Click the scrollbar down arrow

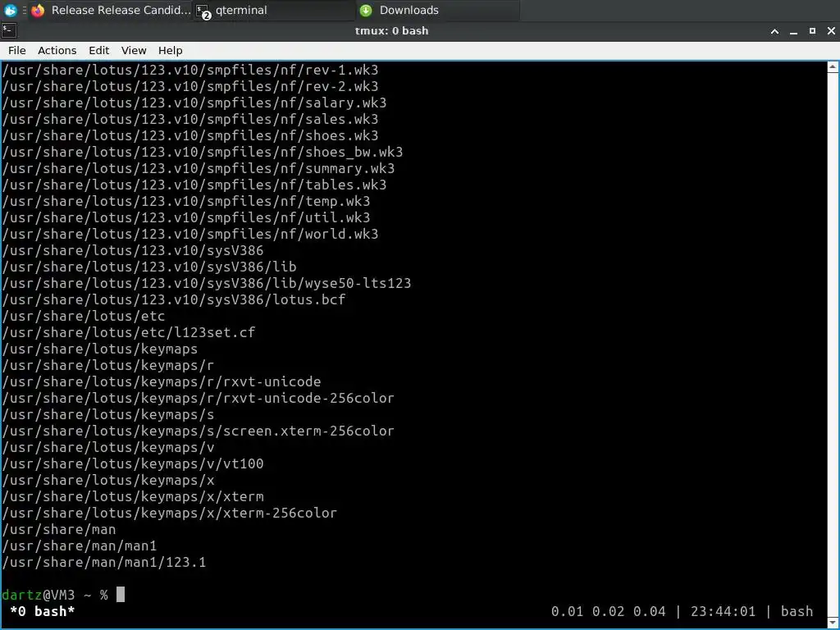[833, 623]
